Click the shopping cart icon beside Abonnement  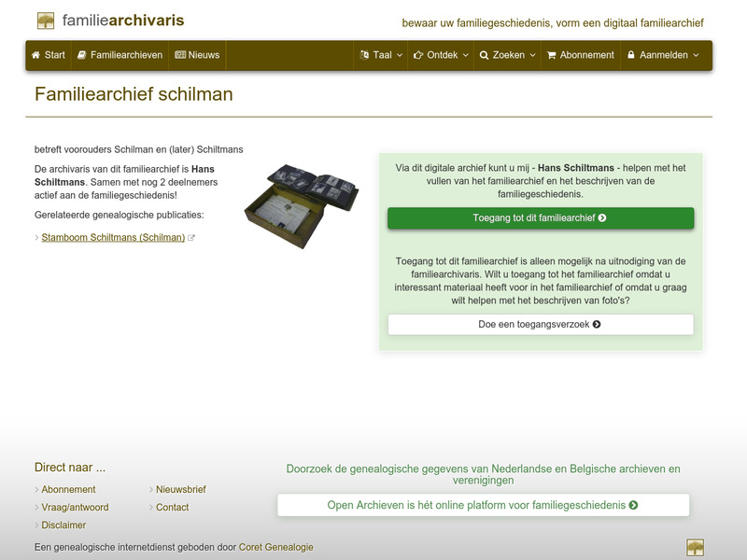pos(552,55)
